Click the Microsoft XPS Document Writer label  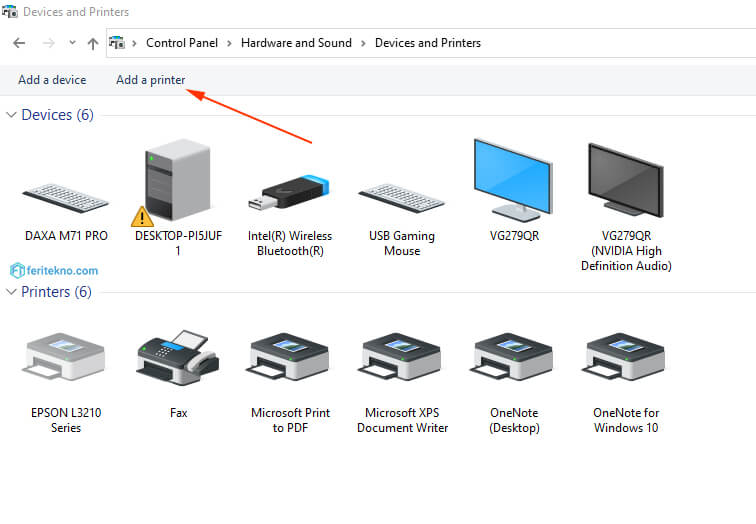pos(402,420)
